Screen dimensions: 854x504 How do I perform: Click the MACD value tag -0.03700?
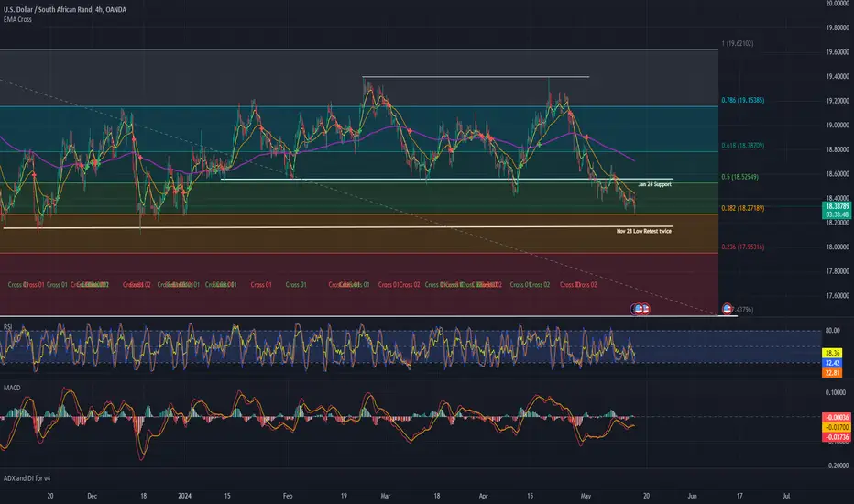point(837,427)
